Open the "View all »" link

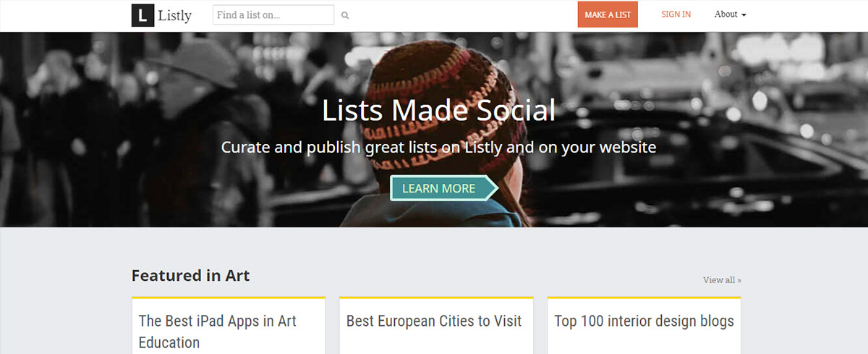pyautogui.click(x=722, y=280)
